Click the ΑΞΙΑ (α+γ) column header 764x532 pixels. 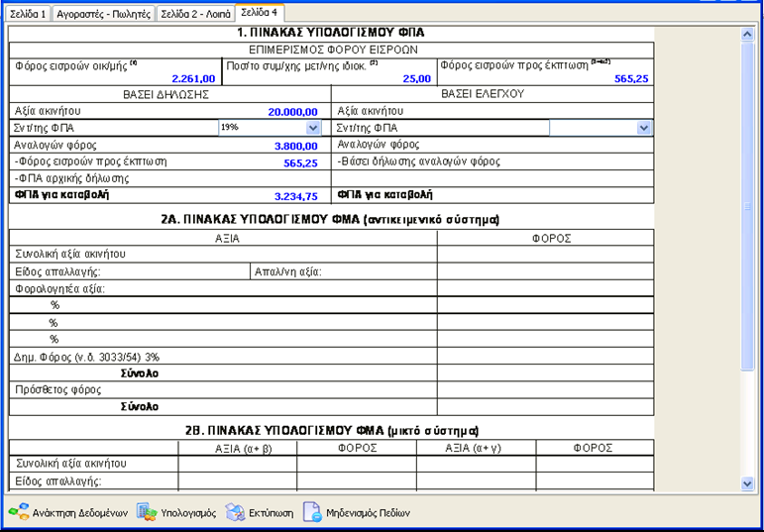[x=473, y=448]
